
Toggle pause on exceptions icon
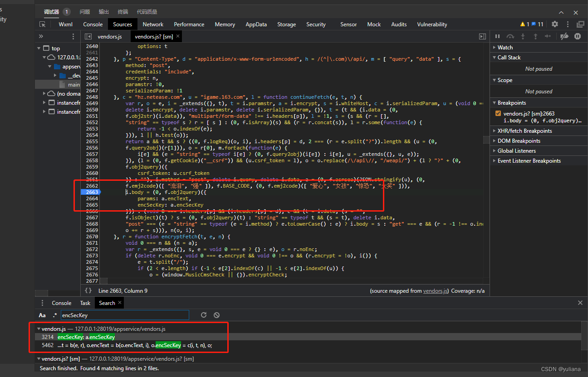(x=578, y=36)
